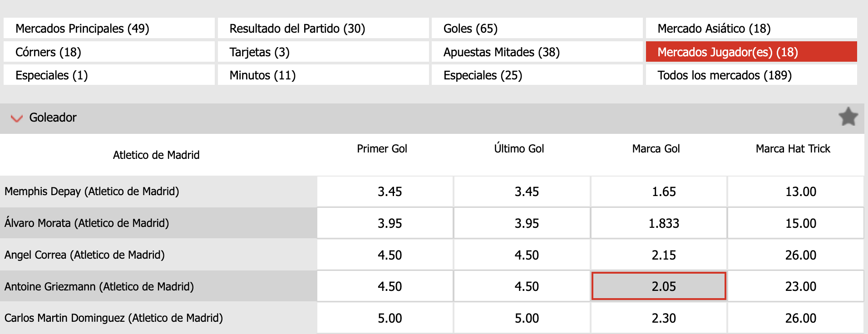The image size is (868, 334).
Task: Click the favorite star icon for Goleador
Action: 848,117
